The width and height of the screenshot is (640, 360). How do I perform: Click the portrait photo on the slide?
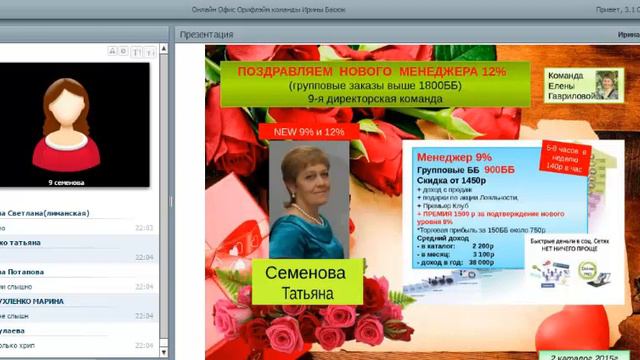coord(309,200)
